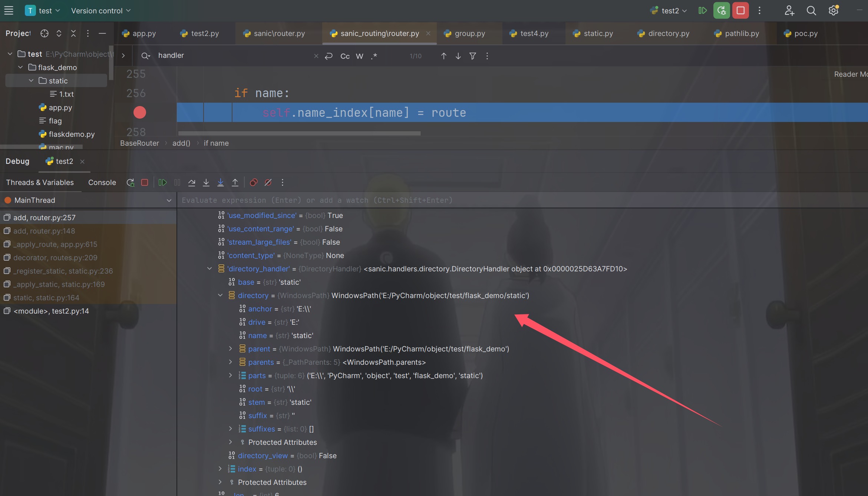Click the search filter funnel icon

(473, 56)
